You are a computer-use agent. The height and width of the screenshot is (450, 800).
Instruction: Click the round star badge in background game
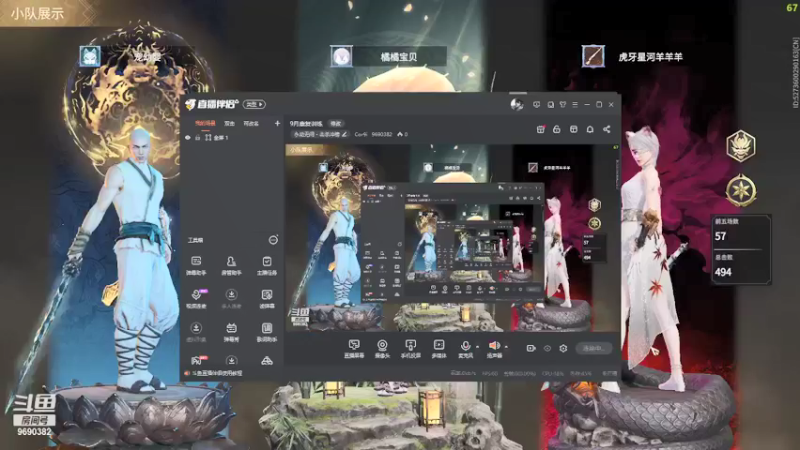tap(741, 190)
